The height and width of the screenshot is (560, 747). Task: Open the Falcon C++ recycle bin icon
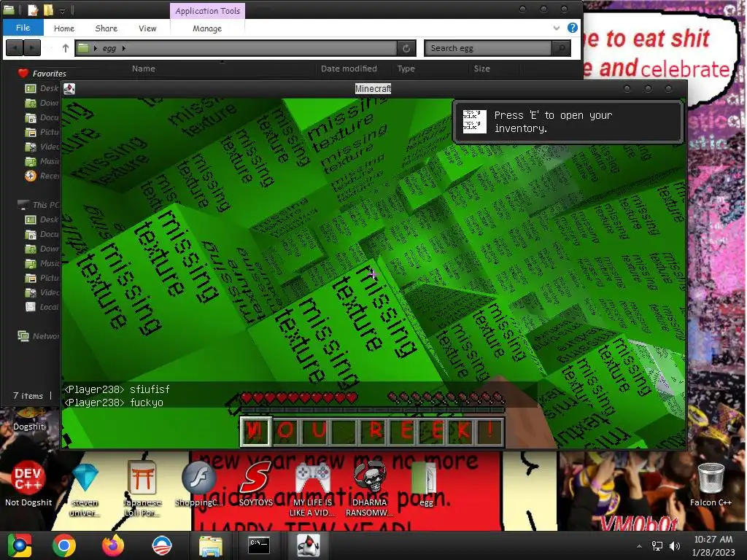[x=711, y=484]
